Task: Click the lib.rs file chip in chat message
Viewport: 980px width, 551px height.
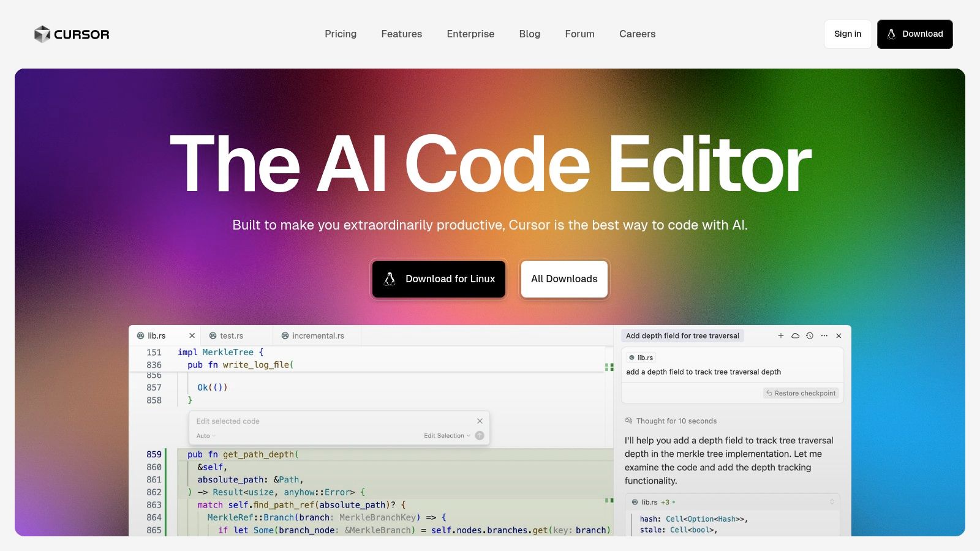Action: coord(641,358)
